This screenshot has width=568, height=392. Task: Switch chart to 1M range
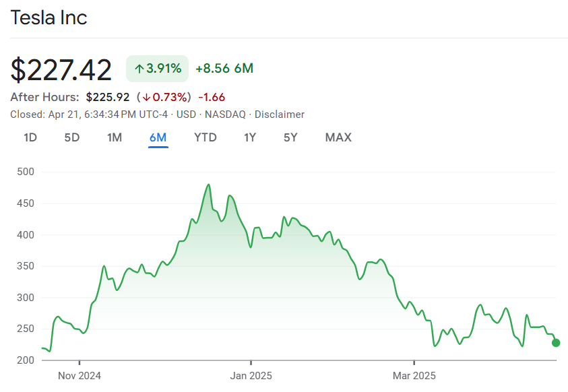click(115, 137)
